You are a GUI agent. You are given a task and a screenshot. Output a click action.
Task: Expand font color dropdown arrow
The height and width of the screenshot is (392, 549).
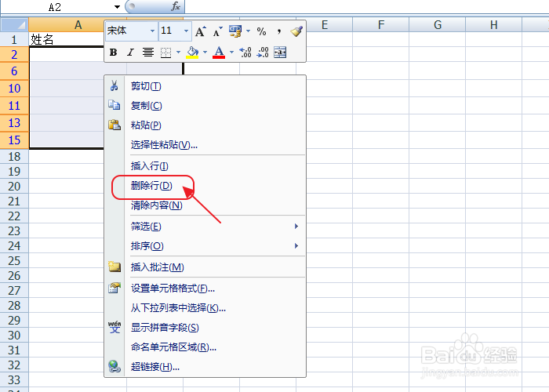tap(231, 53)
